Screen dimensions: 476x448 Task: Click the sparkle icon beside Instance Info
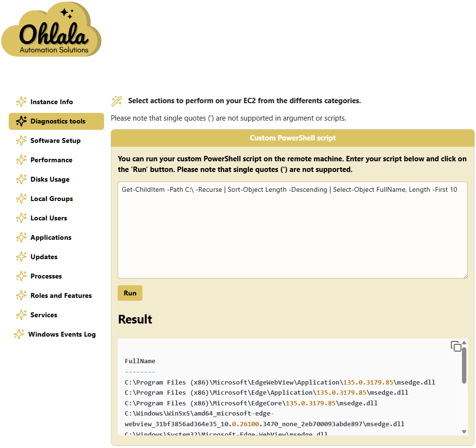(21, 102)
